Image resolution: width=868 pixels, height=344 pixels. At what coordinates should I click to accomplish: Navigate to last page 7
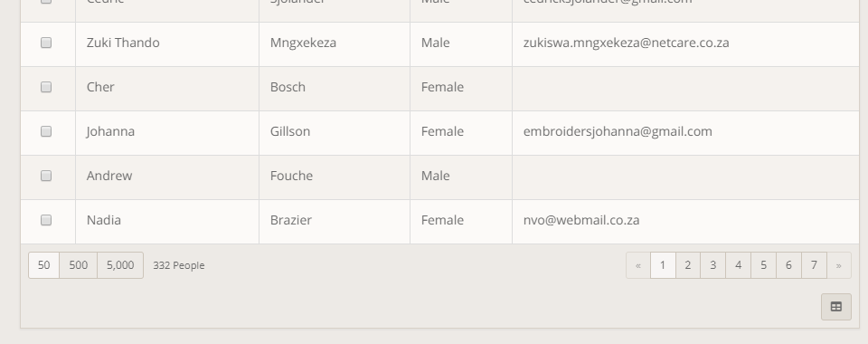[814, 265]
